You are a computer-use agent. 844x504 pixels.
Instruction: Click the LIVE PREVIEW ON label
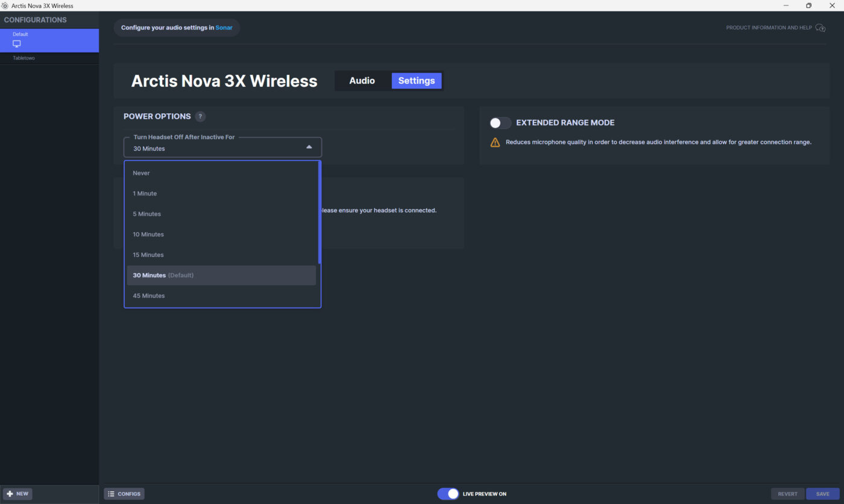[x=485, y=494]
